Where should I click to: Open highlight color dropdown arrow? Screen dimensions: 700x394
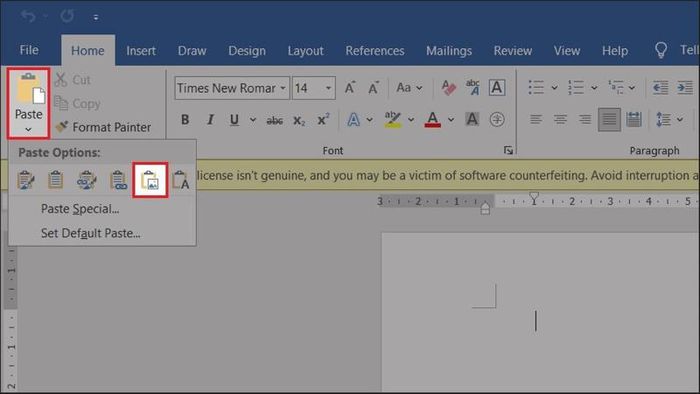tap(411, 120)
